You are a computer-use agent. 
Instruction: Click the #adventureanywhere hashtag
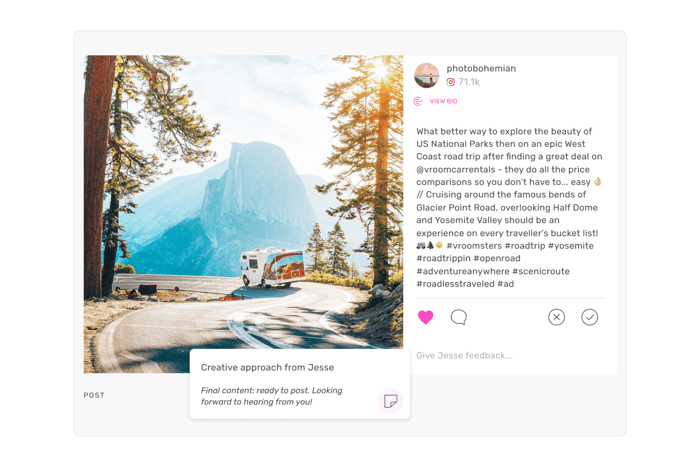tap(462, 271)
